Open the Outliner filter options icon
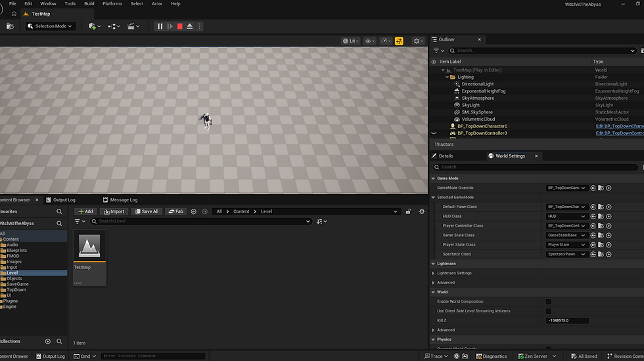The width and height of the screenshot is (644, 361). point(439,51)
